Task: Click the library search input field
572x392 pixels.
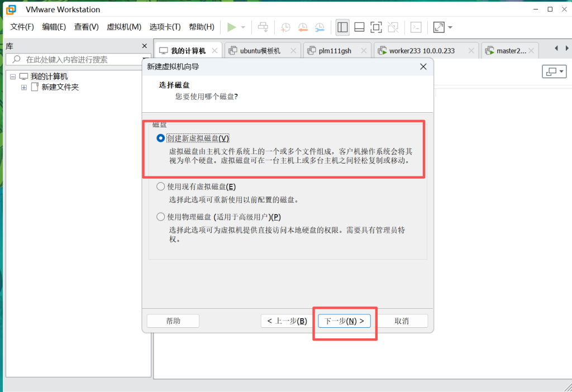Action: 78,60
